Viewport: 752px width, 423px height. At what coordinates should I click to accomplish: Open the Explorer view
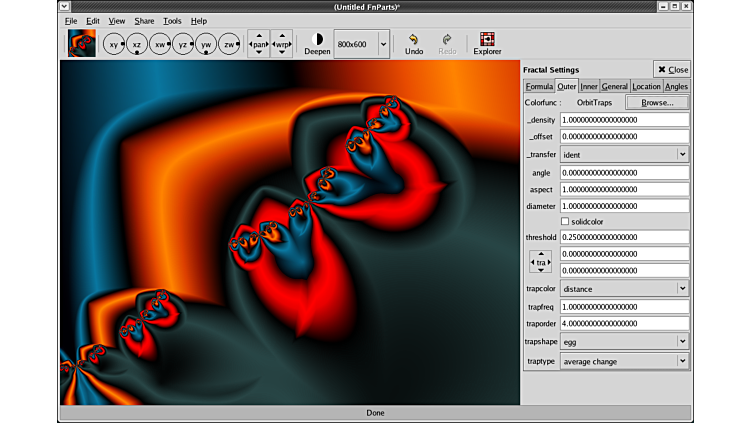(487, 44)
